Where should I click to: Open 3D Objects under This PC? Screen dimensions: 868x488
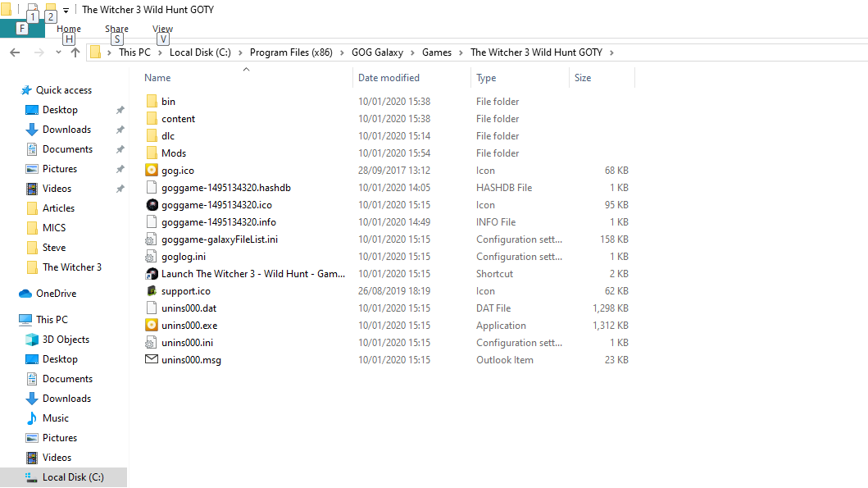coord(57,340)
